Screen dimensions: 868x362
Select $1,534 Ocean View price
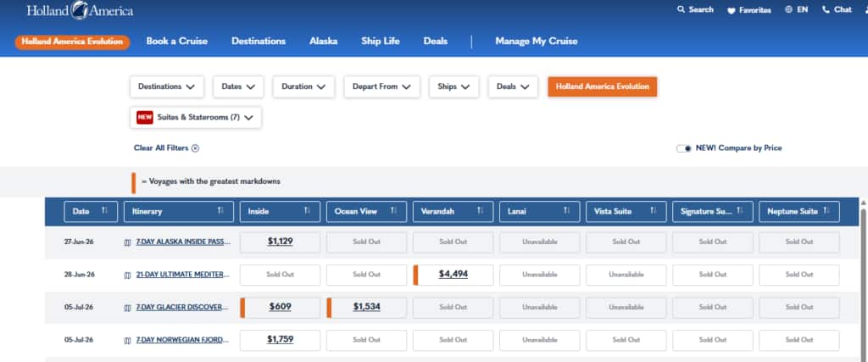click(366, 307)
